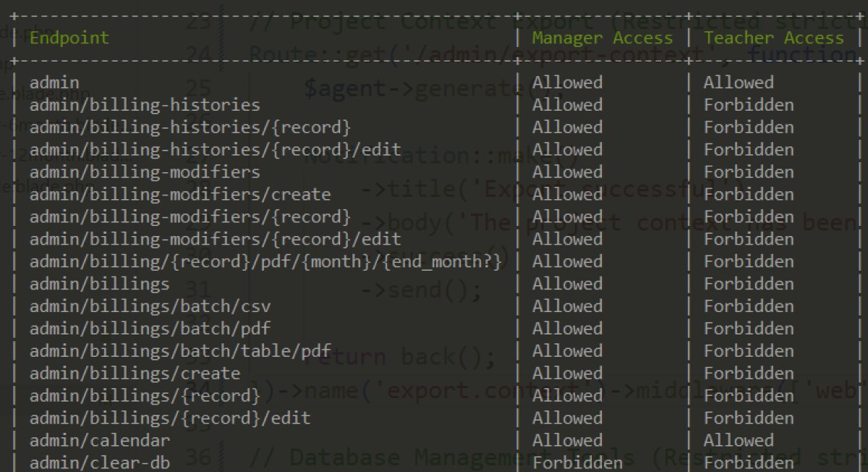The image size is (868, 472).
Task: Click Teacher Allowed value for admin/calendar
Action: coord(739,440)
